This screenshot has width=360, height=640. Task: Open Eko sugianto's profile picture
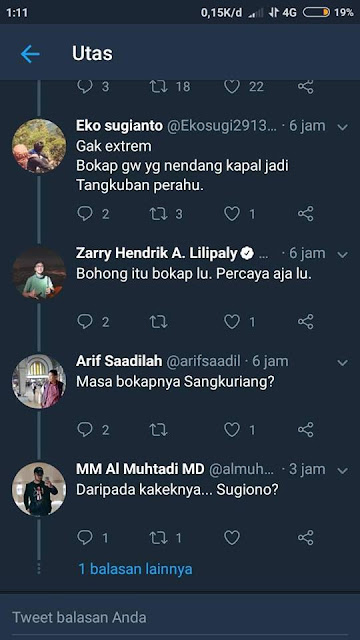(39, 146)
